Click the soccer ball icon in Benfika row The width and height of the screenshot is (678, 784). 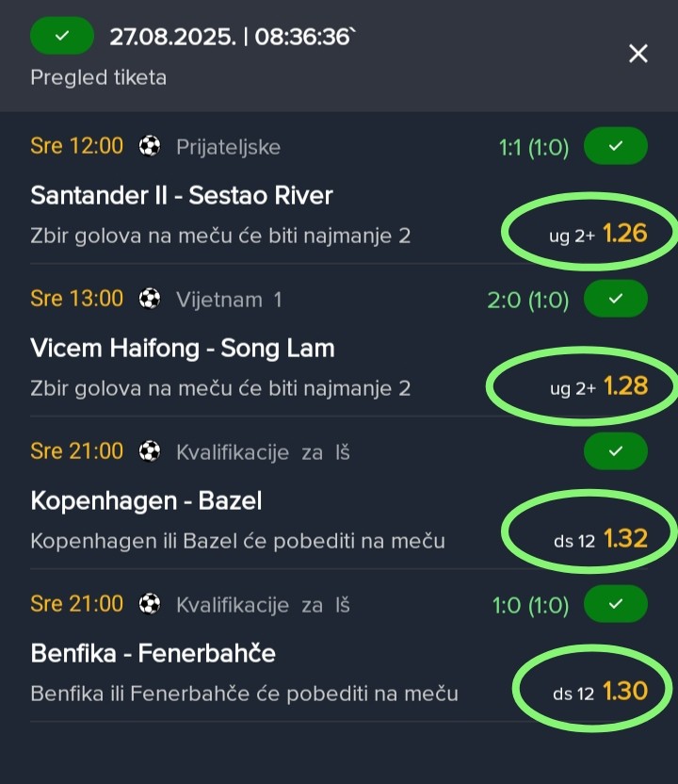click(150, 604)
